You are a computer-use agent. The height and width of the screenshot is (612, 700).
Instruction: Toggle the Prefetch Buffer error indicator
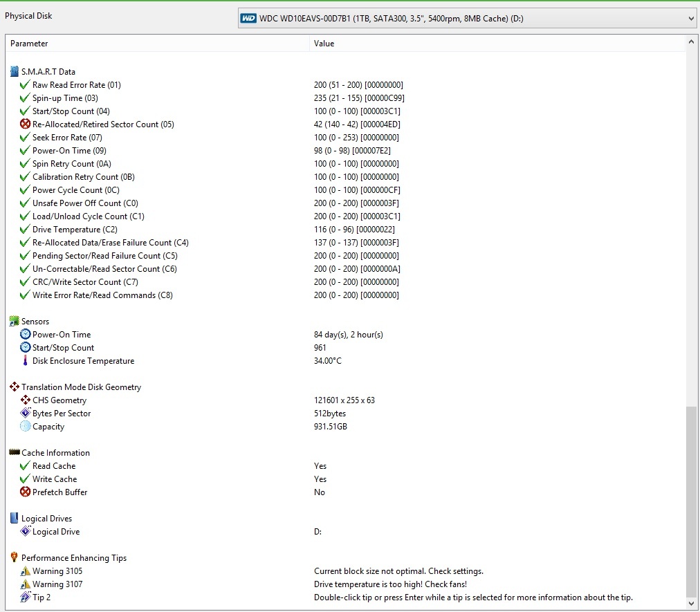coord(24,492)
